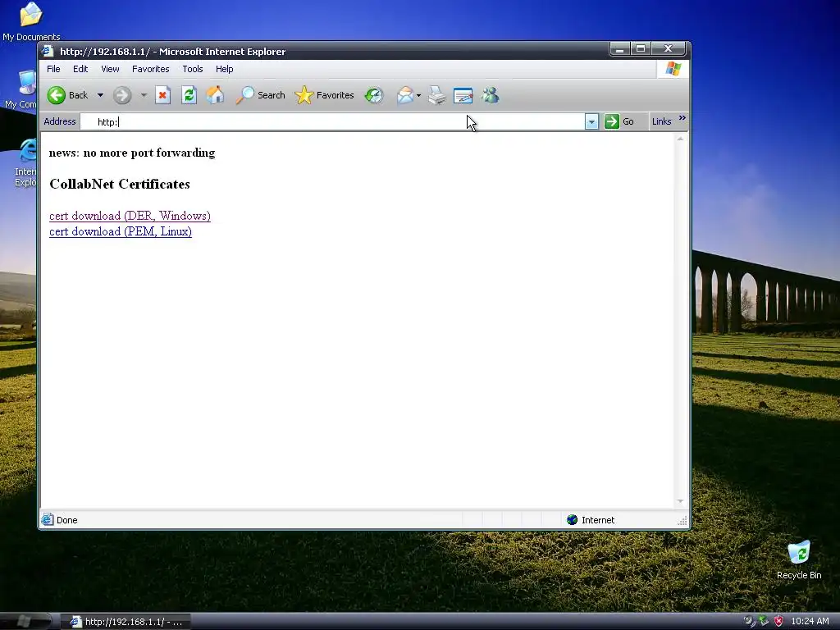The width and height of the screenshot is (840, 630).
Task: Follow cert download (PEM, Linux) link
Action: [x=121, y=231]
